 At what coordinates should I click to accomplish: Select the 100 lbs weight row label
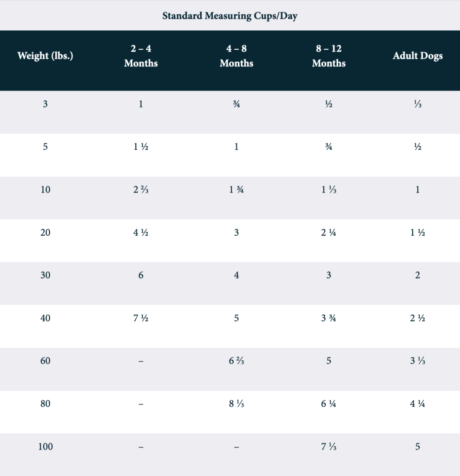[x=45, y=447]
